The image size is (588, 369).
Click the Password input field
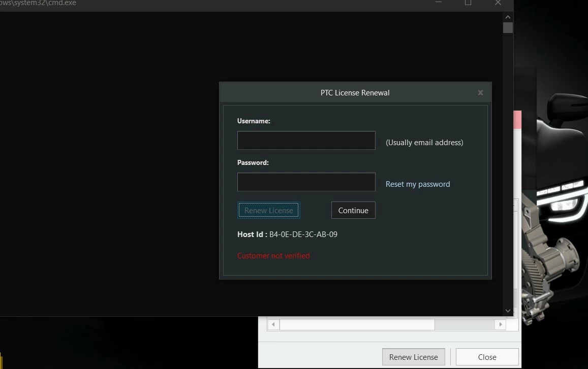tap(306, 182)
